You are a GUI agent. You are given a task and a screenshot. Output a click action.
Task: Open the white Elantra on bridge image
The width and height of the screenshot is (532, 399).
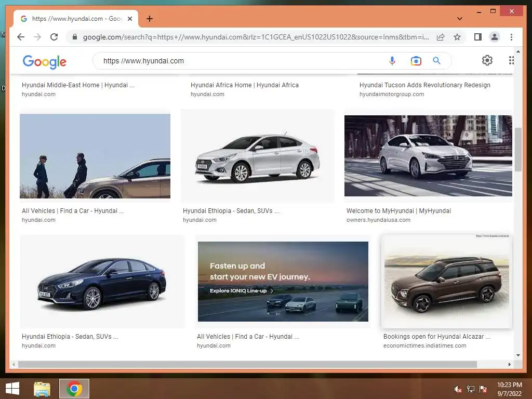(428, 156)
